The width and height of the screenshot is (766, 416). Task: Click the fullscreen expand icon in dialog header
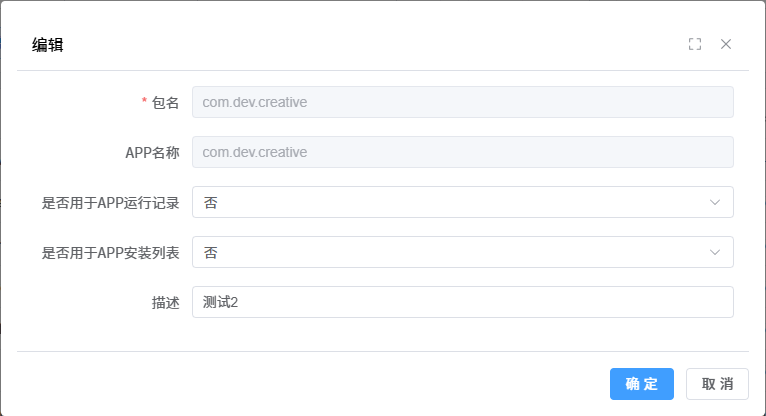695,44
